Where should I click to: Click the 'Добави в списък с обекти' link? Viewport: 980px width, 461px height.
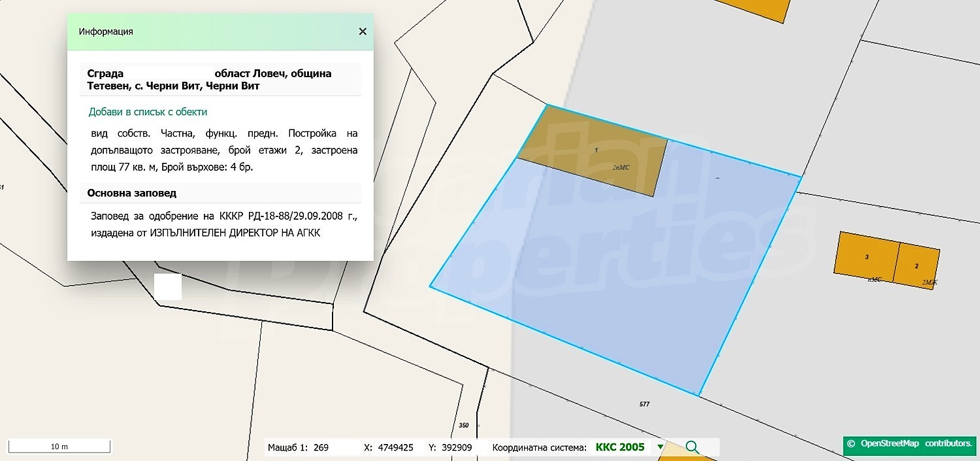coord(148,112)
